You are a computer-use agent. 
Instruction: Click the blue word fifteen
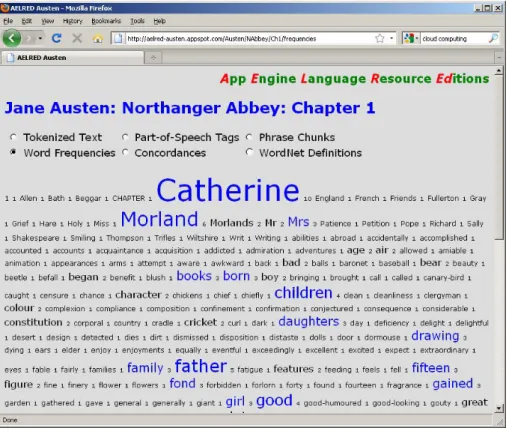431,368
